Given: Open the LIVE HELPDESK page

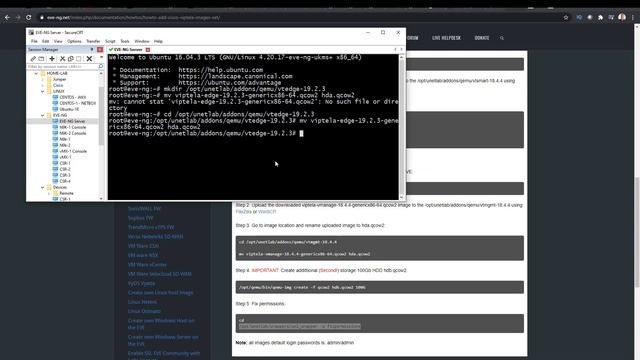Looking at the screenshot, I should pos(446,38).
